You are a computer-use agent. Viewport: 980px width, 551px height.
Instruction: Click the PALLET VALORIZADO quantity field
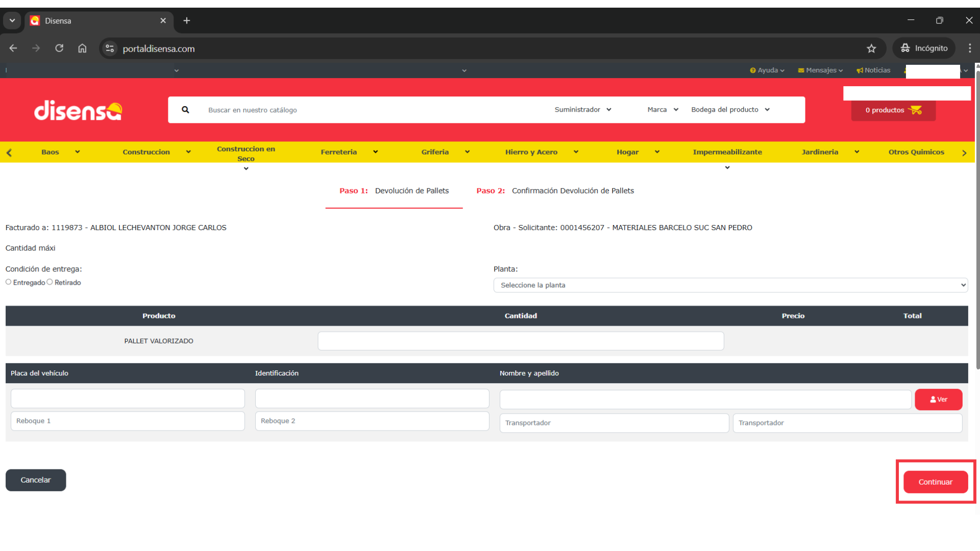521,341
